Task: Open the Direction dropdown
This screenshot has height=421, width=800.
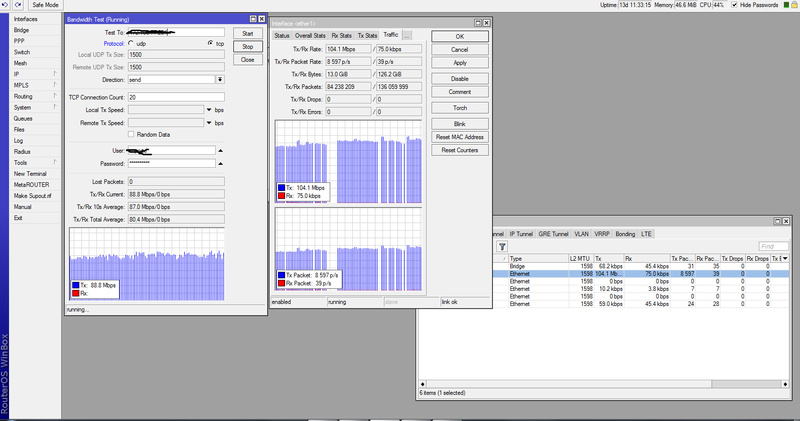Action: 220,79
